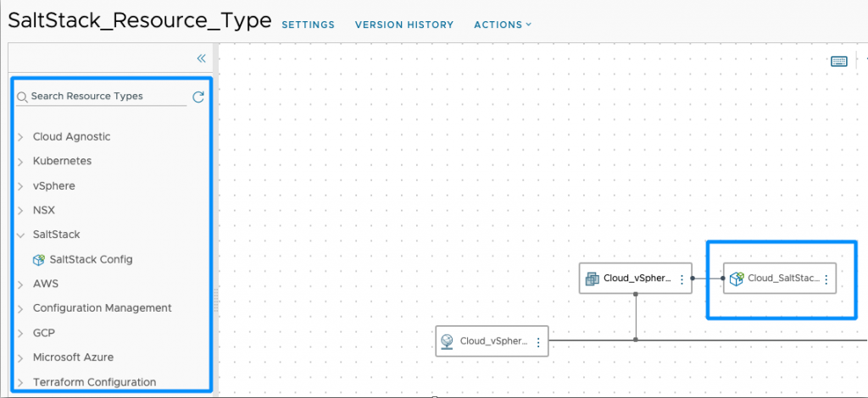The height and width of the screenshot is (398, 868).
Task: Open the ACTIONS dropdown menu
Action: click(x=503, y=25)
